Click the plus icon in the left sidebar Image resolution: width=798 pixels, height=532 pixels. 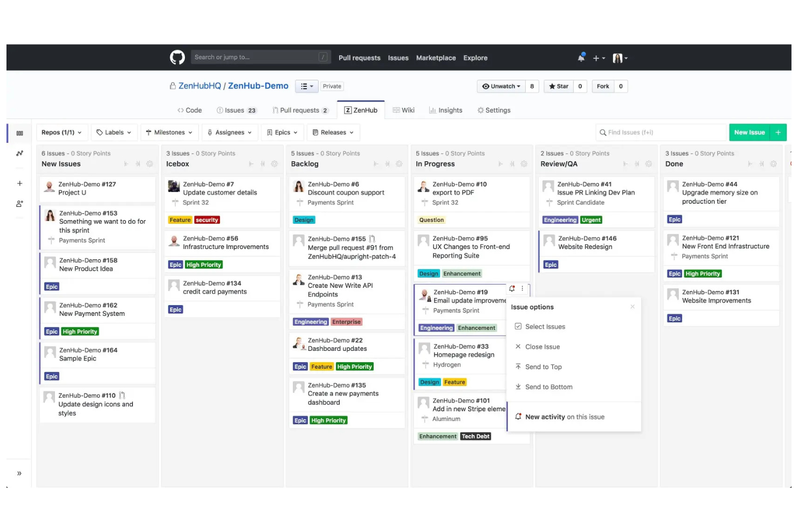[x=19, y=183]
